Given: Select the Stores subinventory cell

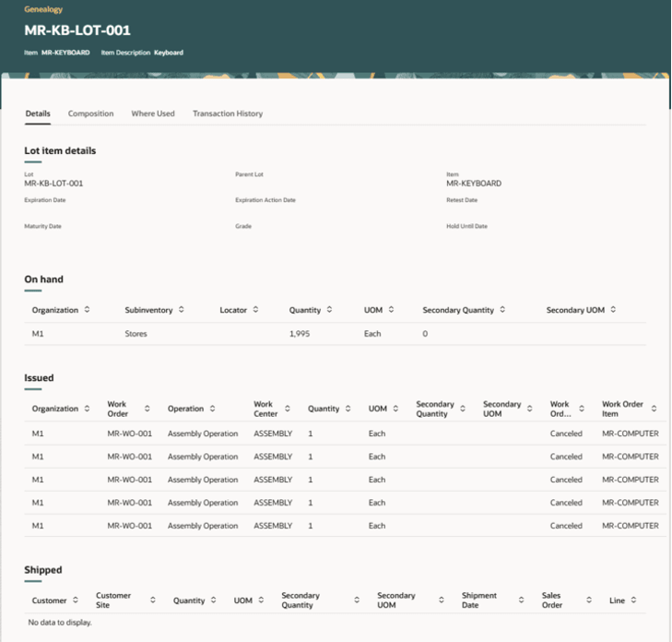Looking at the screenshot, I should (136, 334).
